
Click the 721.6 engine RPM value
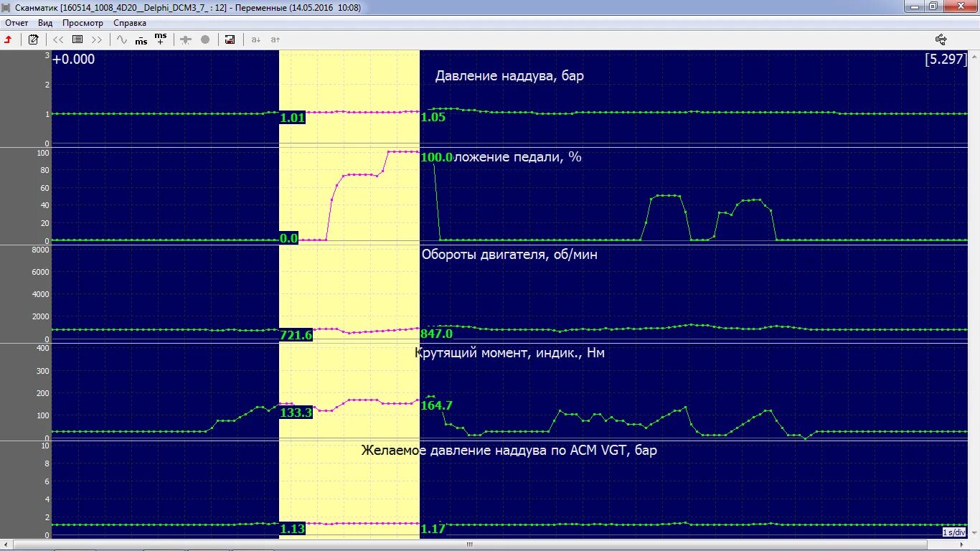pyautogui.click(x=296, y=335)
